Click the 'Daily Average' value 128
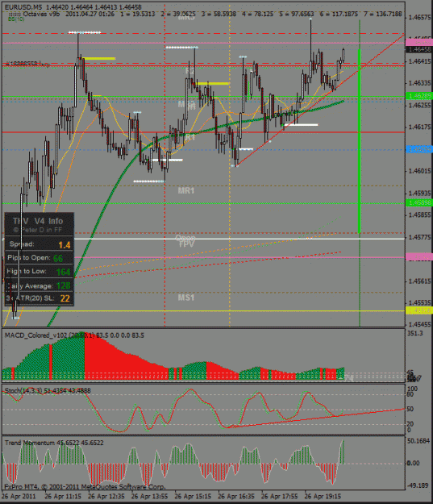The image size is (433, 504). point(64,285)
